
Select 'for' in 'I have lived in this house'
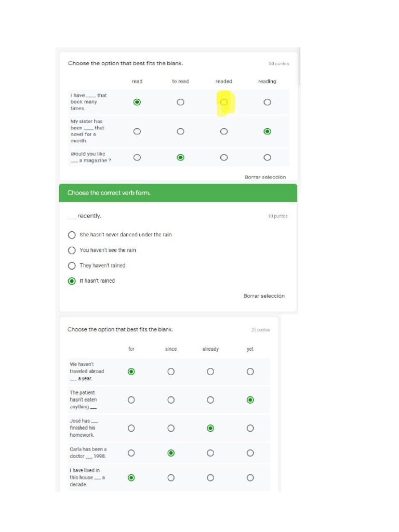pos(131,478)
